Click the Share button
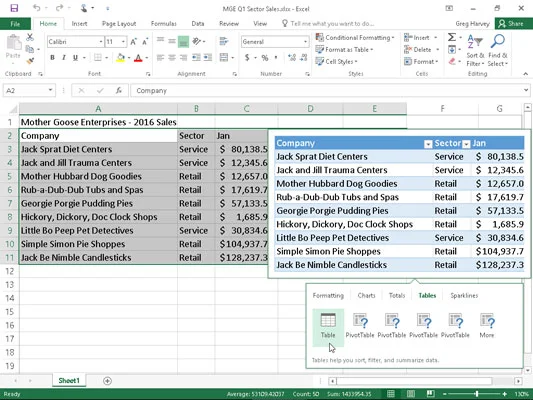Screen dimensions: 533x400 511,23
